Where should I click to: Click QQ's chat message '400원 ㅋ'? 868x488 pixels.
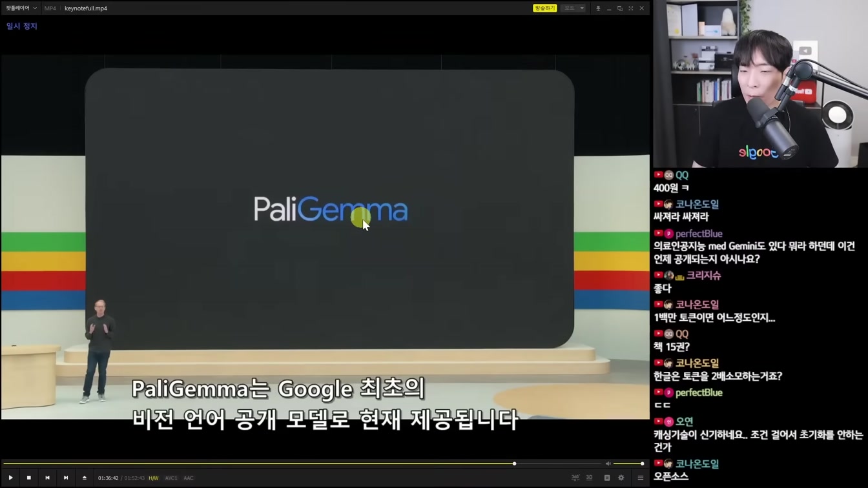click(x=671, y=188)
